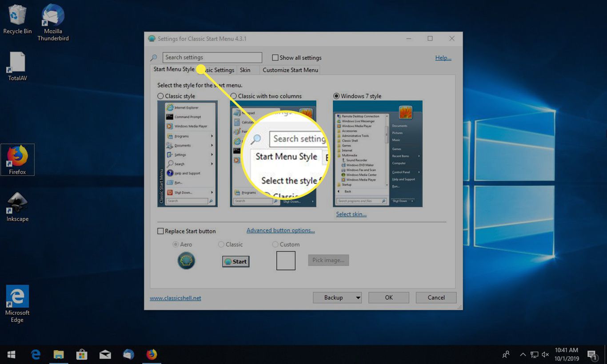This screenshot has height=364, width=607.
Task: Click the Cancel button
Action: (436, 297)
